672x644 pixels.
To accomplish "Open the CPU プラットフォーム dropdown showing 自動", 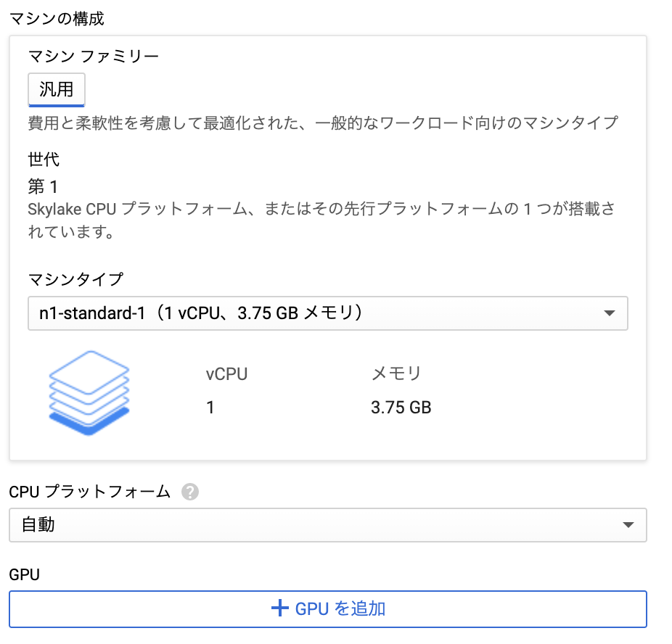I will [x=327, y=524].
